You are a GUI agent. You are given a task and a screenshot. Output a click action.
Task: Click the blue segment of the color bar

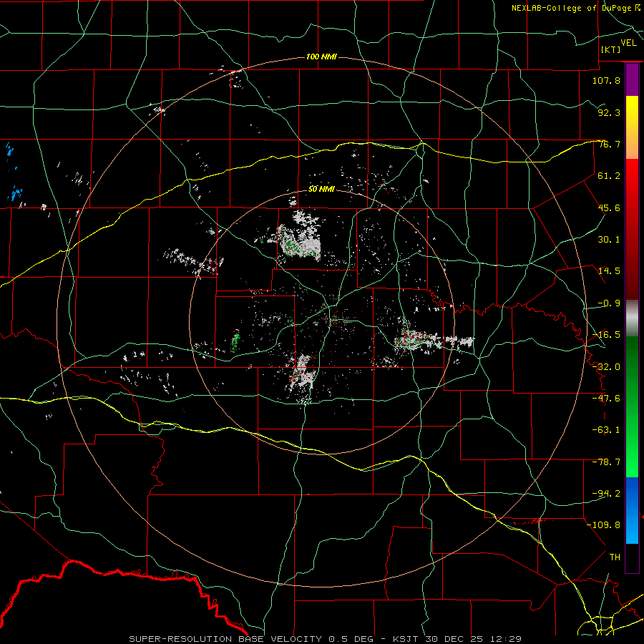pos(632,510)
